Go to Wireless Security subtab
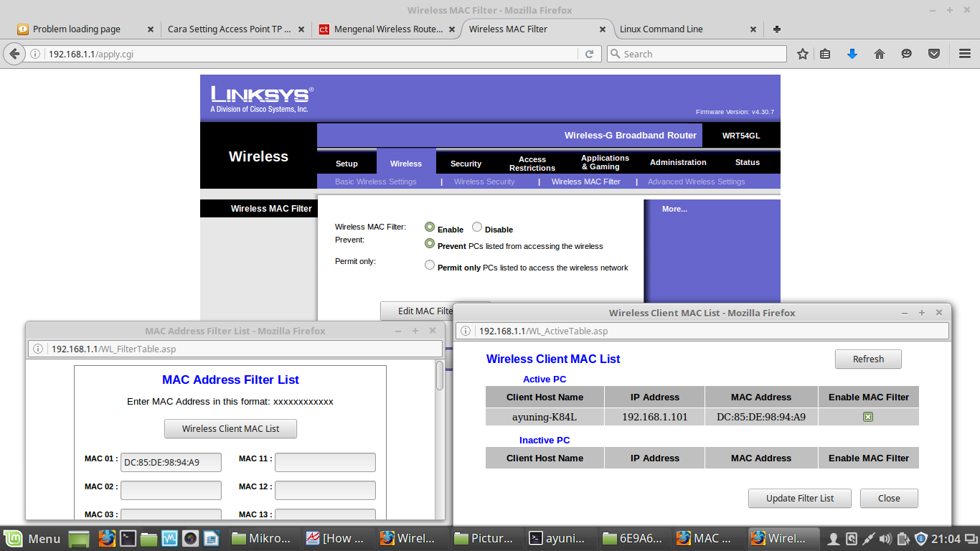Image resolution: width=980 pixels, height=551 pixels. coord(484,182)
